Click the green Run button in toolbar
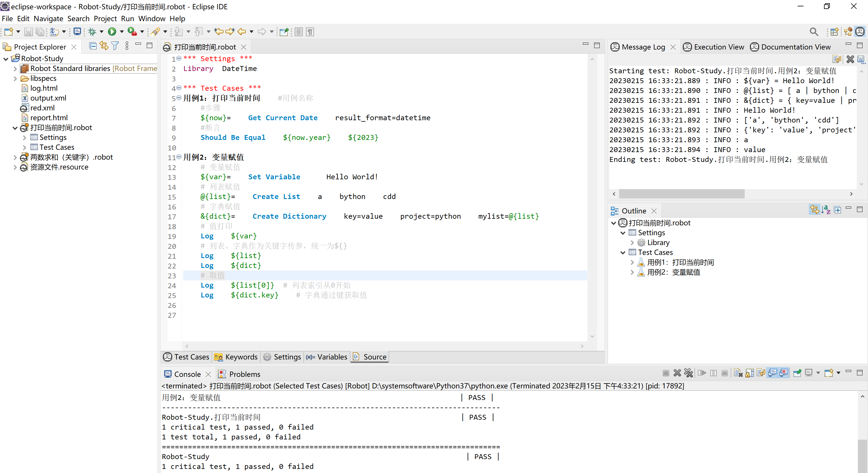 tap(112, 32)
